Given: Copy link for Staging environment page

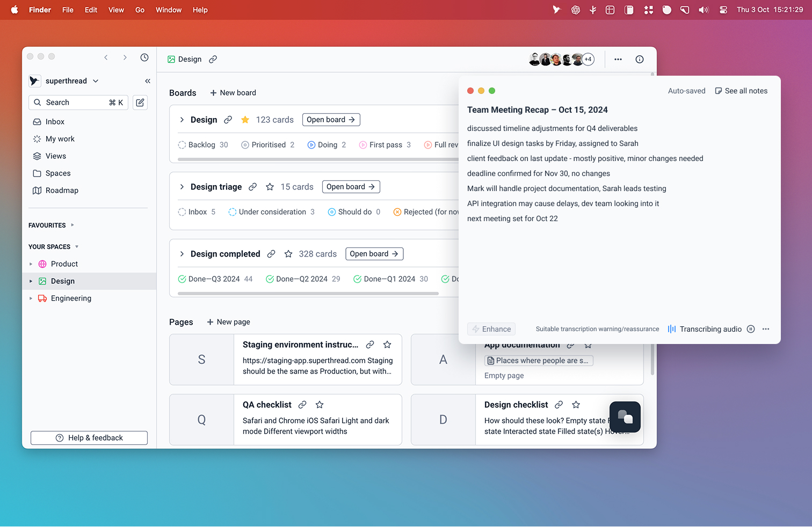Looking at the screenshot, I should pyautogui.click(x=370, y=345).
